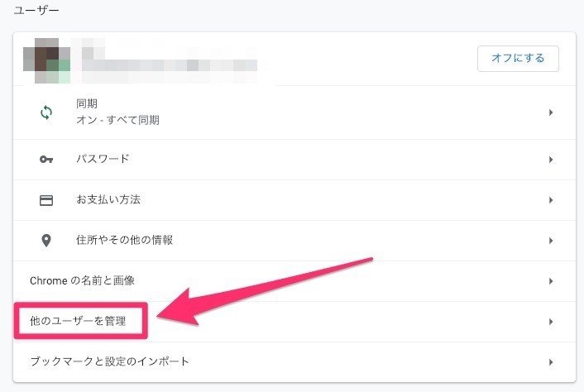Expand the 同期 row chevron arrow
584x392 pixels.
[551, 112]
